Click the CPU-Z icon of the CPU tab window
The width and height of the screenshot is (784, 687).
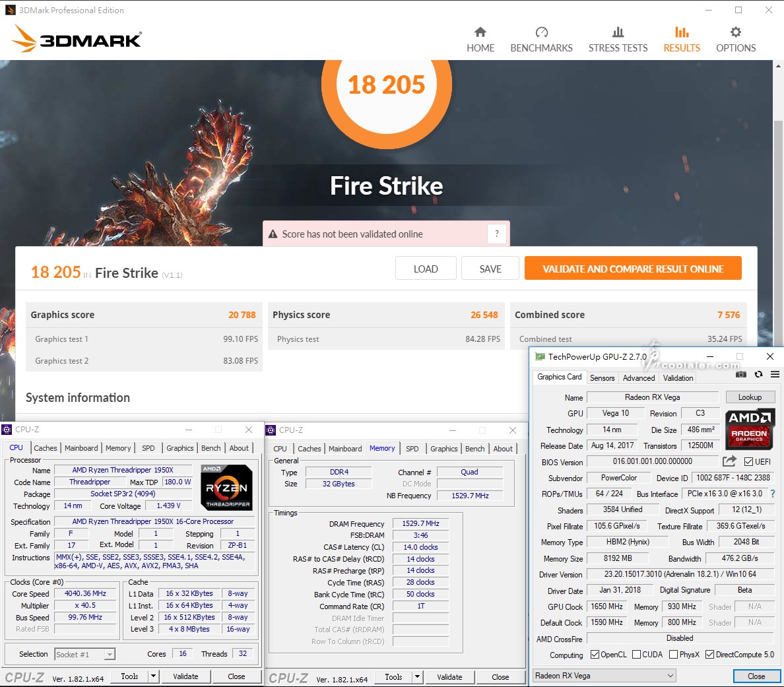tap(7, 430)
